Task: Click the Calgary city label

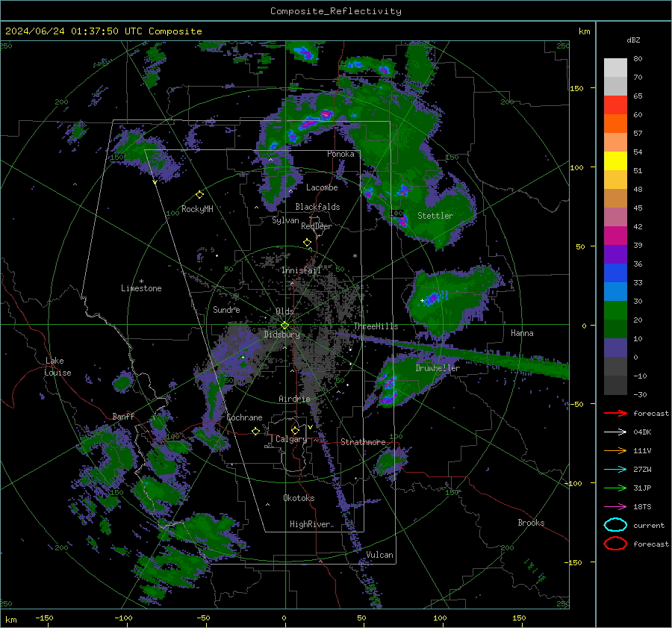Action: click(291, 439)
